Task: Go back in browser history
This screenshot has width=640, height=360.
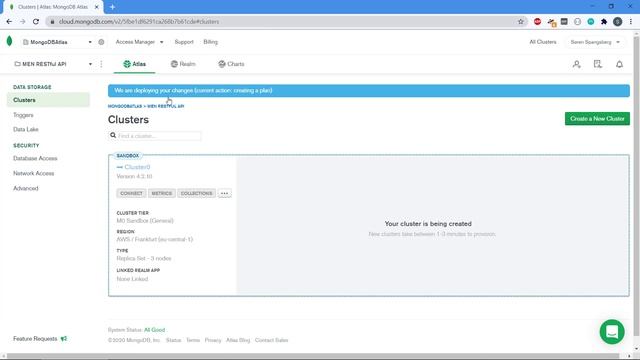Action: click(x=9, y=22)
